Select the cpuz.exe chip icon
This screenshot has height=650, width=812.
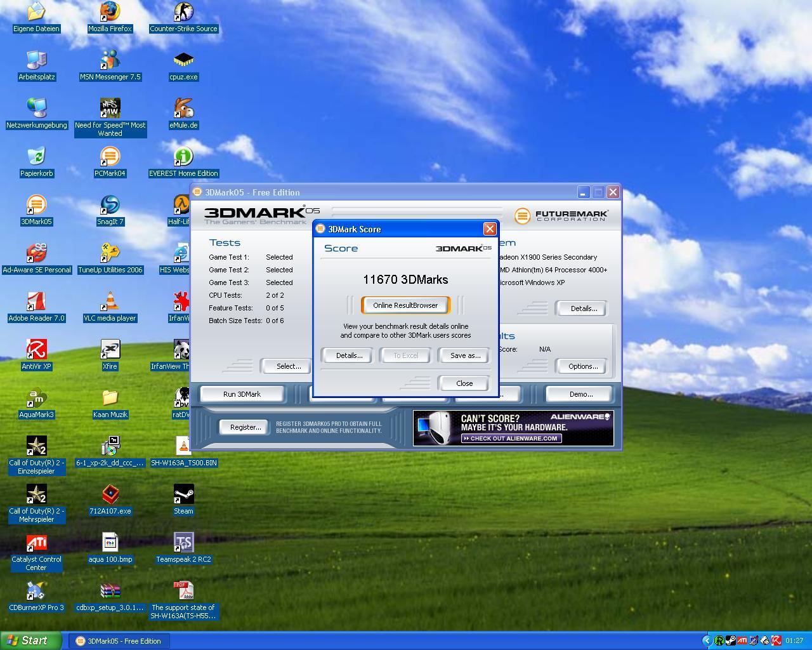(183, 60)
